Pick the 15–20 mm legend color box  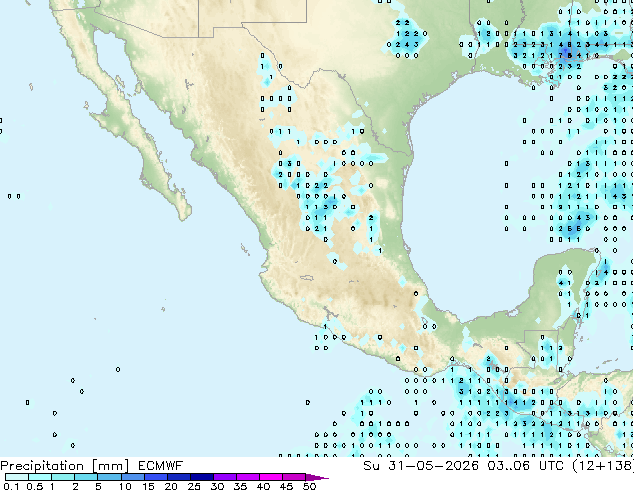tap(155, 477)
